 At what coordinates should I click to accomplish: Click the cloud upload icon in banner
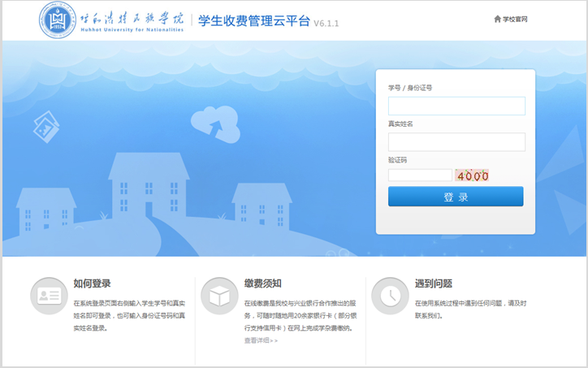tap(214, 124)
